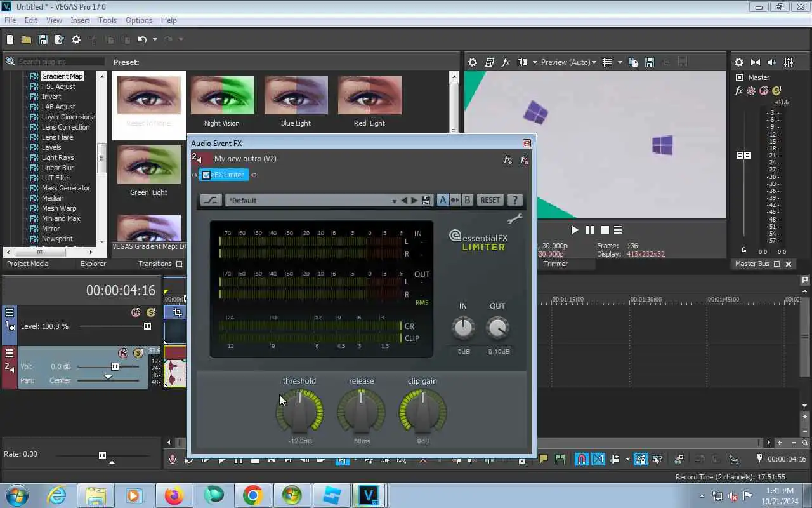Screen dimensions: 812x508
Task: Click the clip gain knob
Action: 422,413
